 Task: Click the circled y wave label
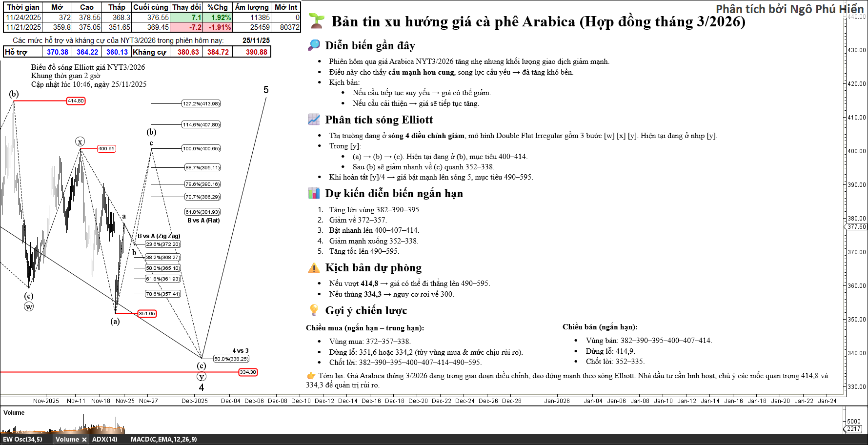(202, 377)
